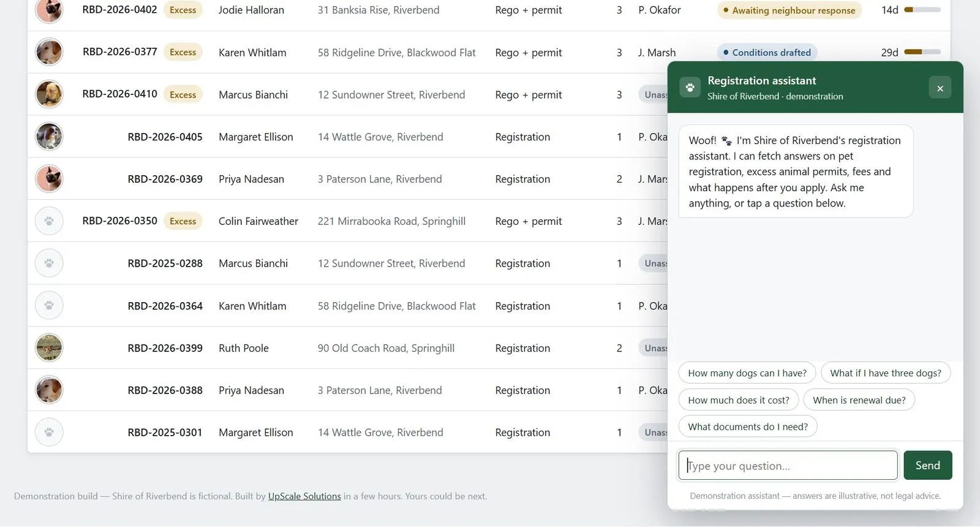Click officer name P. Okafor

pos(660,10)
